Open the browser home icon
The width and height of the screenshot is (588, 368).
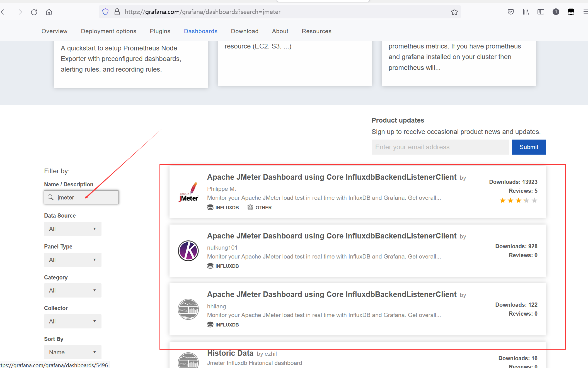click(x=49, y=12)
